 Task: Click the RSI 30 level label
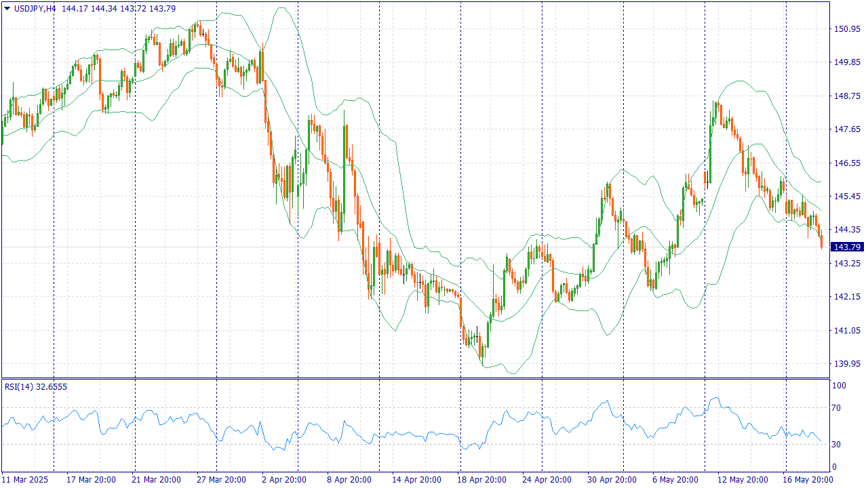[837, 445]
